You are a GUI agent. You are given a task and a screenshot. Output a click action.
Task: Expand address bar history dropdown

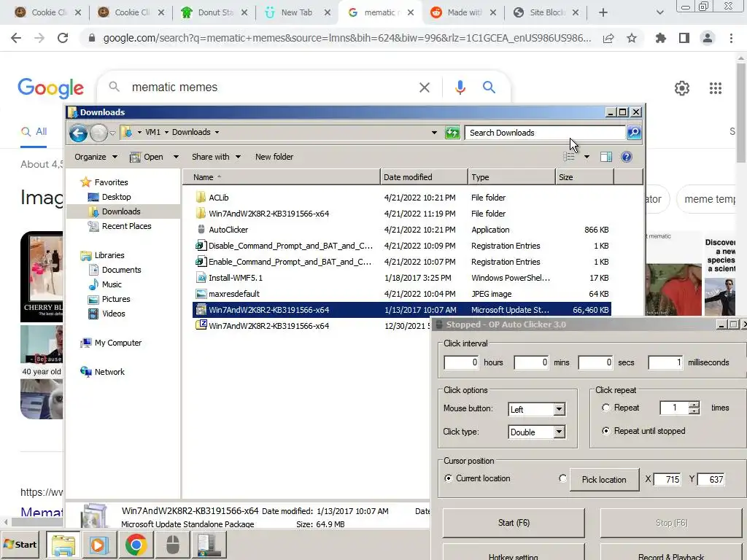pyautogui.click(x=434, y=133)
